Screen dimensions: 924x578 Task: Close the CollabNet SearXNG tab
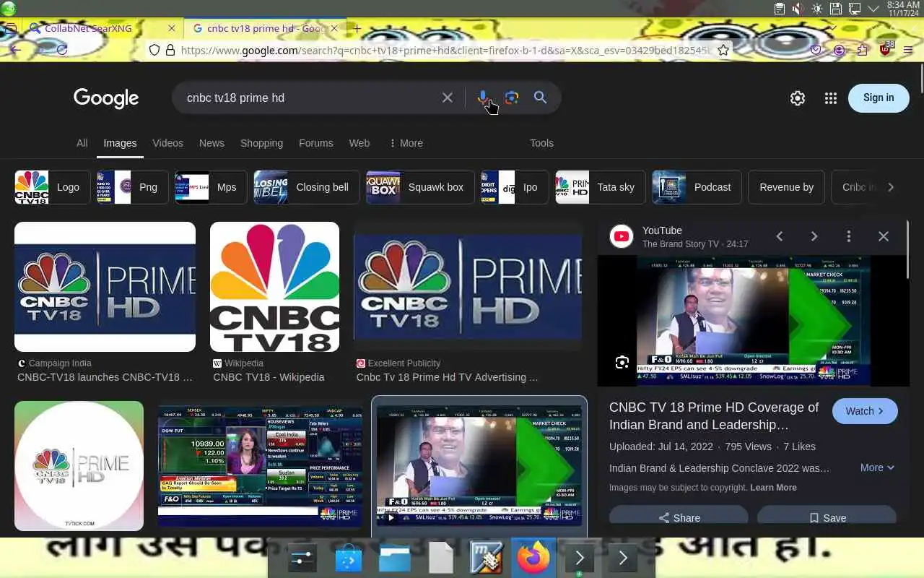tap(171, 28)
